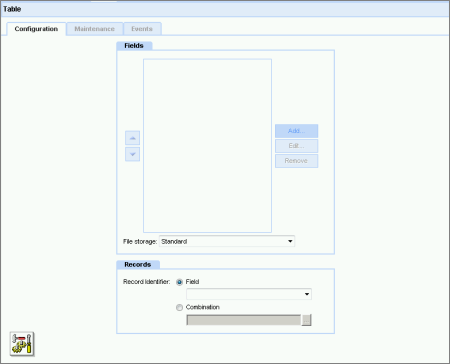Image resolution: width=450 pixels, height=364 pixels.
Task: Click the Records section header
Action: pos(138,265)
